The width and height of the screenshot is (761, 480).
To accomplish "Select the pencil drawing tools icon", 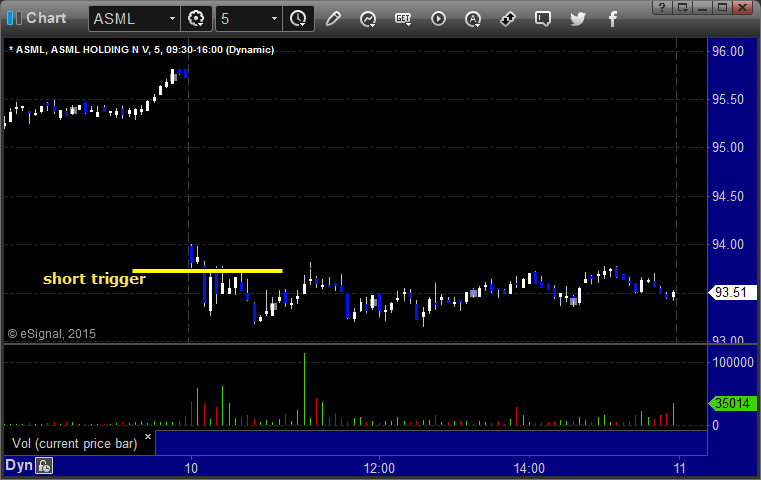I will point(333,19).
